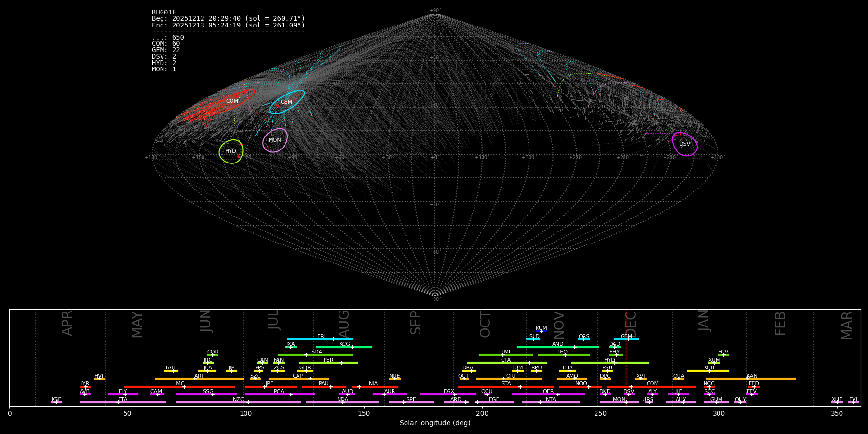Click the 'MON: 1' count in the legend
The width and height of the screenshot is (868, 434).
pyautogui.click(x=164, y=69)
